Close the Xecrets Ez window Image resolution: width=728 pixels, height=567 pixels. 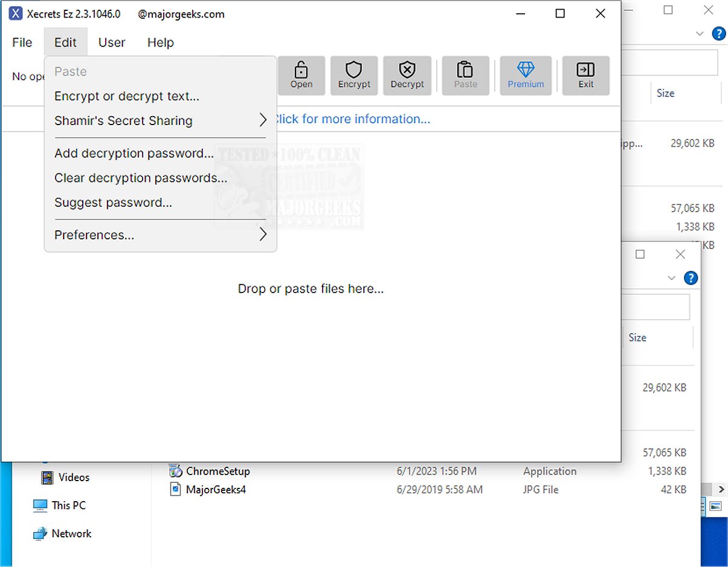[x=600, y=13]
